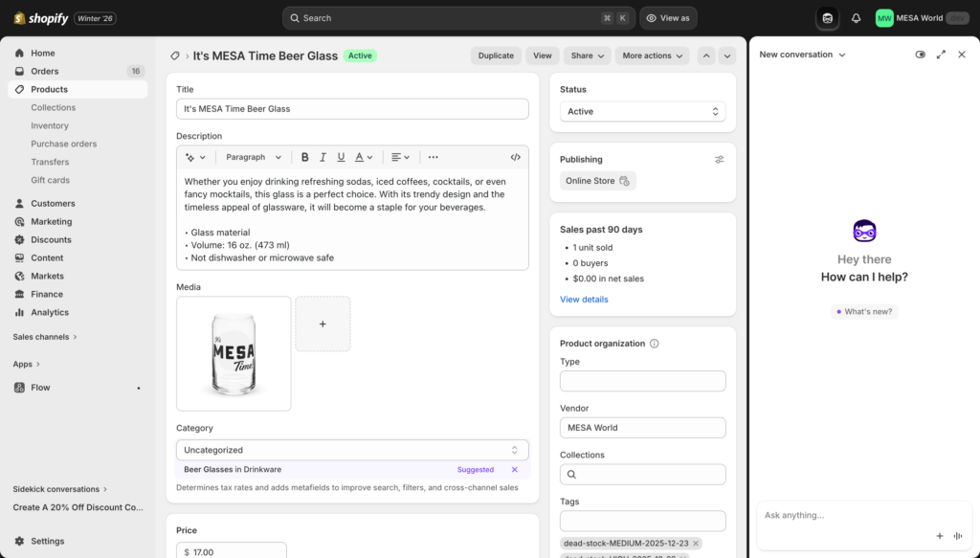Open the product Status dropdown

tap(642, 111)
